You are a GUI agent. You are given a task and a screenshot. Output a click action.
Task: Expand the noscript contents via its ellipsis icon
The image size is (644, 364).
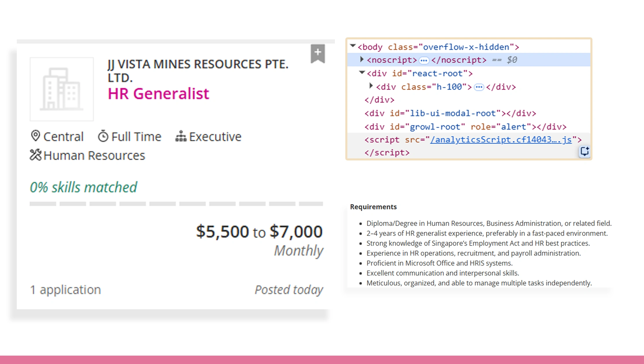[424, 60]
